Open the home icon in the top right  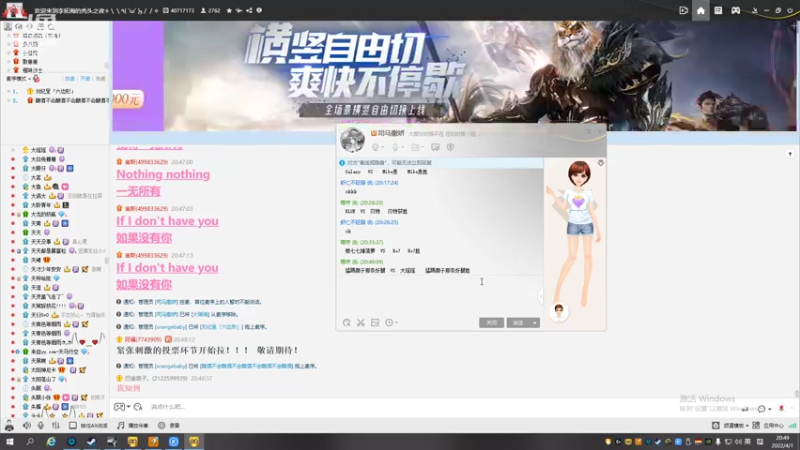(x=701, y=10)
